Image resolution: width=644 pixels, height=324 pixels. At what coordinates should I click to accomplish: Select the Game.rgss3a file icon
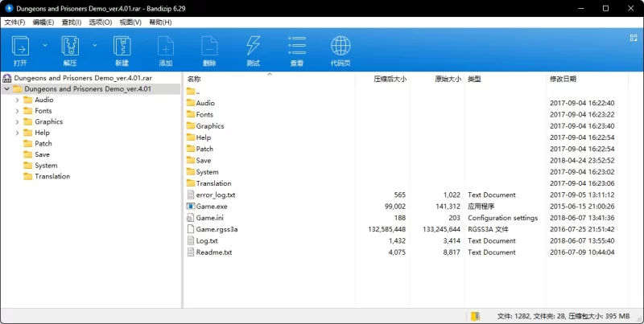pyautogui.click(x=191, y=229)
